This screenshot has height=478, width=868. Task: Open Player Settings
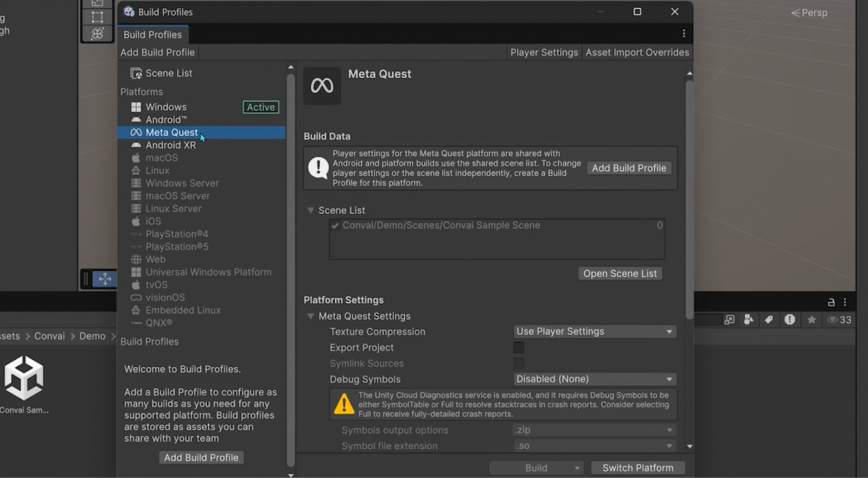coord(544,53)
